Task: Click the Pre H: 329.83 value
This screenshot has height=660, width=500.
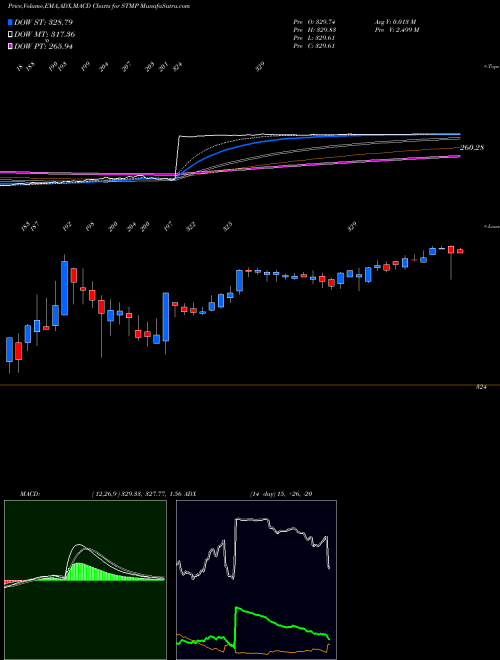Action: [314, 30]
